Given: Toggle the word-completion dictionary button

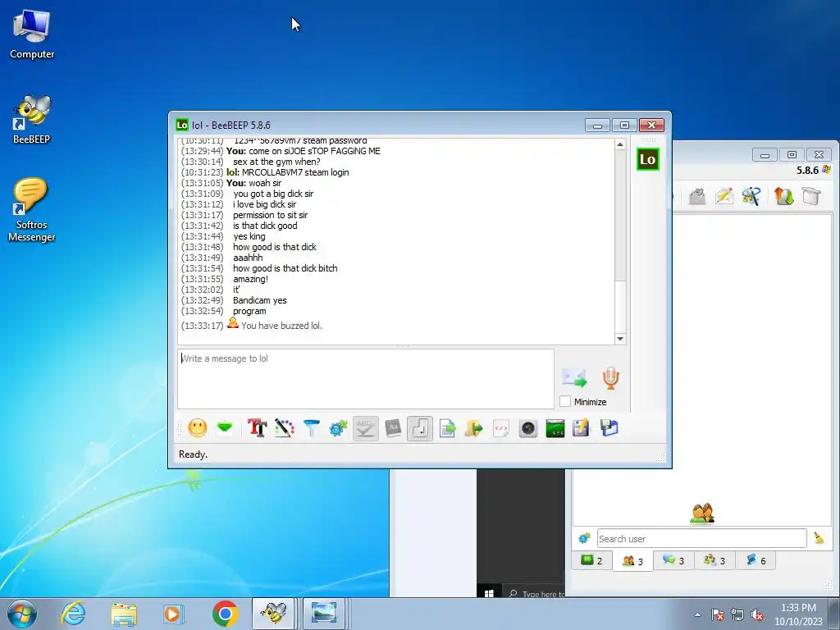Looking at the screenshot, I should [393, 428].
